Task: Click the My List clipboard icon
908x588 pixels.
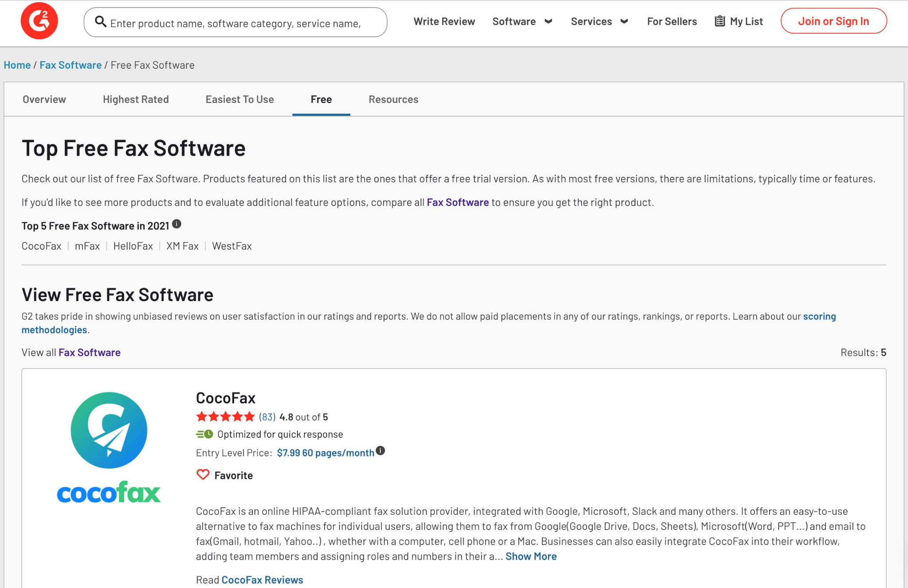Action: 720,21
